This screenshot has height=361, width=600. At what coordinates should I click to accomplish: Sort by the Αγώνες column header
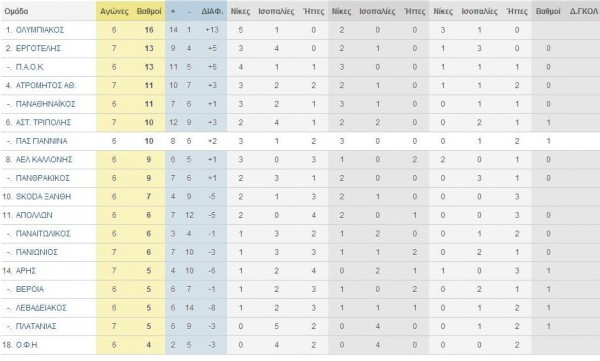pyautogui.click(x=114, y=11)
